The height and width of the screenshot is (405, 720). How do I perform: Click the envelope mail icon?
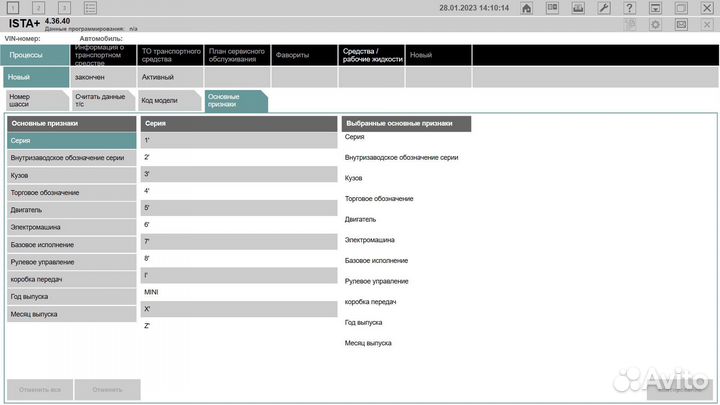(x=681, y=24)
